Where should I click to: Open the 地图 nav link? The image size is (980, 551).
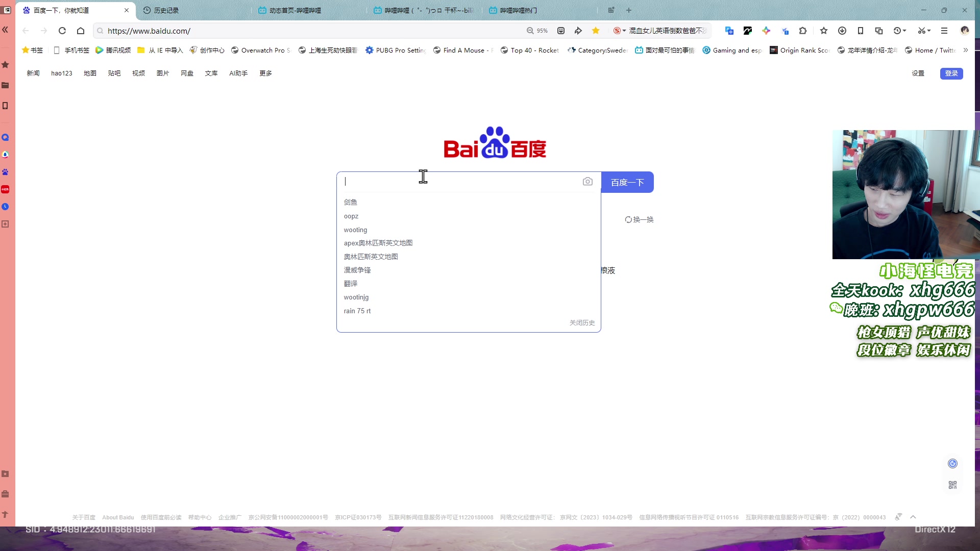point(90,73)
